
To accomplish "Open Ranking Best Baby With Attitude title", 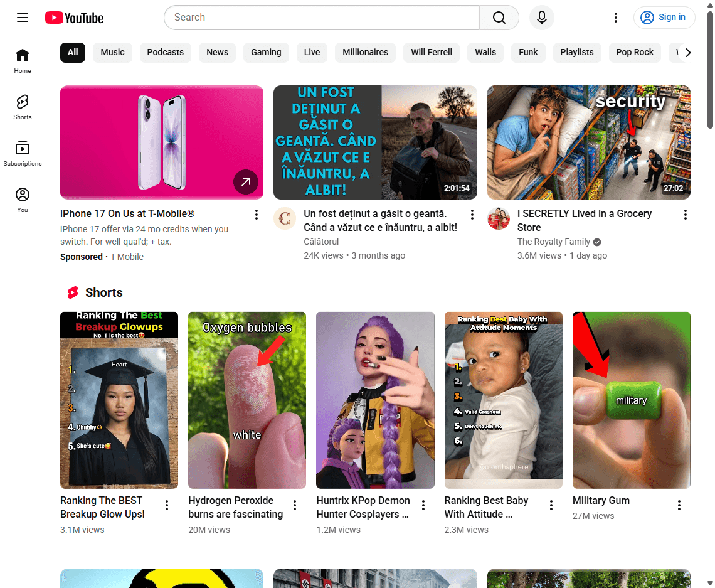I will click(486, 507).
